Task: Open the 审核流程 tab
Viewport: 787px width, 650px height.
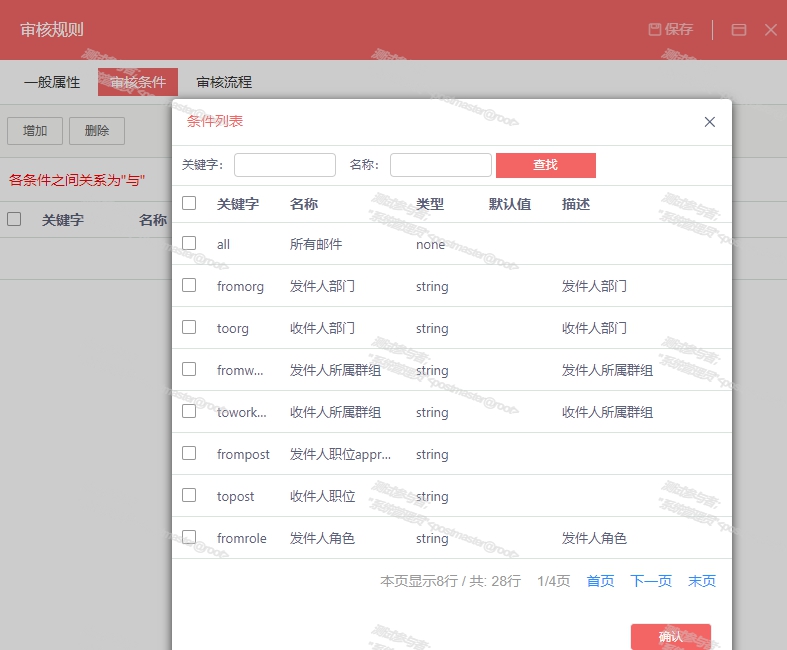Action: point(224,82)
